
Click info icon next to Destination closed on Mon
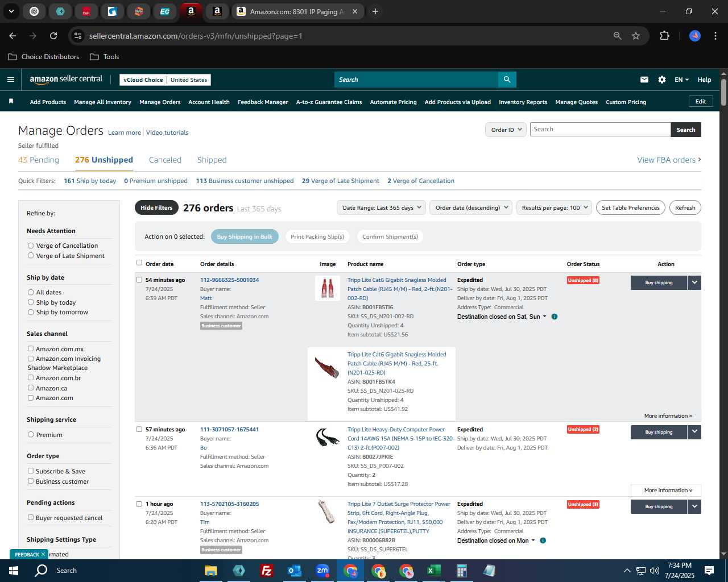543,541
